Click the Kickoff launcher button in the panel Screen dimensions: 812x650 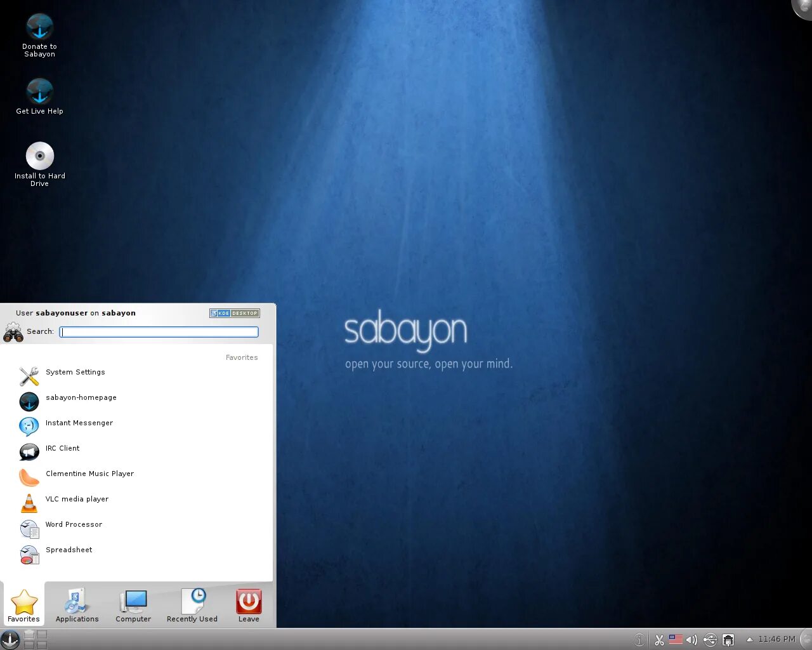click(x=10, y=639)
